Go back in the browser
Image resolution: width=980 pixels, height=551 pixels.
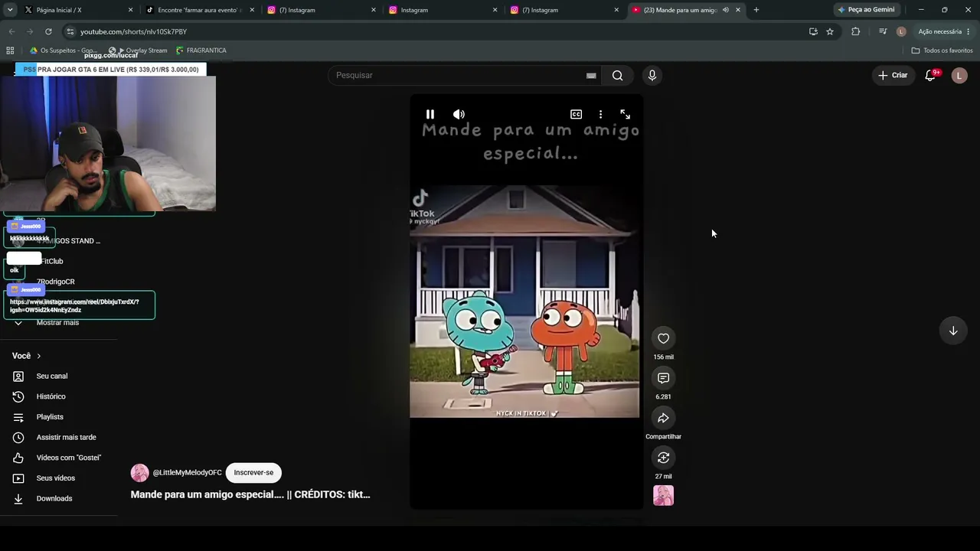[x=11, y=31]
